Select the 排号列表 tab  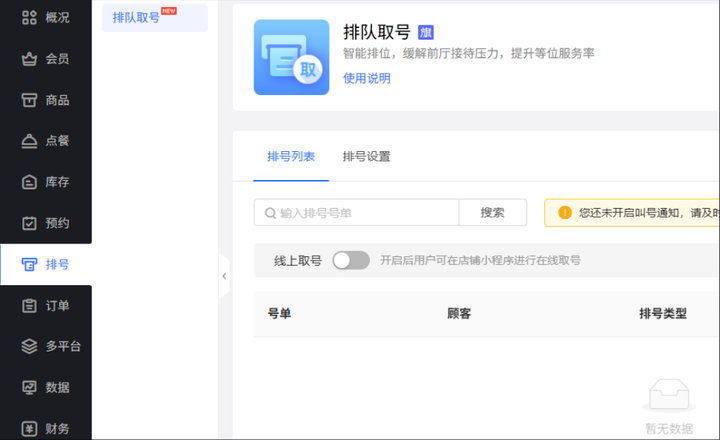(x=291, y=157)
